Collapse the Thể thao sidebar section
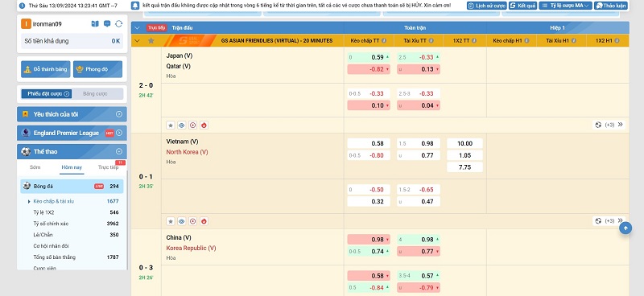 pyautogui.click(x=118, y=151)
